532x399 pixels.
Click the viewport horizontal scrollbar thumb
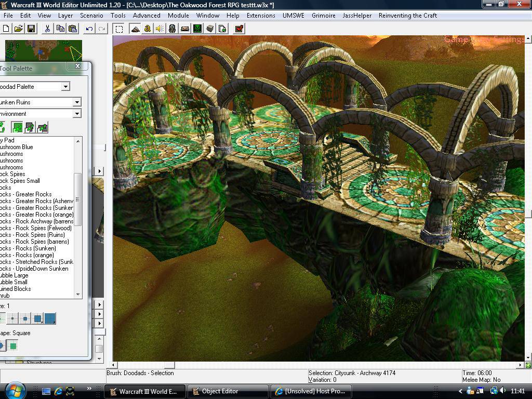pos(169,365)
